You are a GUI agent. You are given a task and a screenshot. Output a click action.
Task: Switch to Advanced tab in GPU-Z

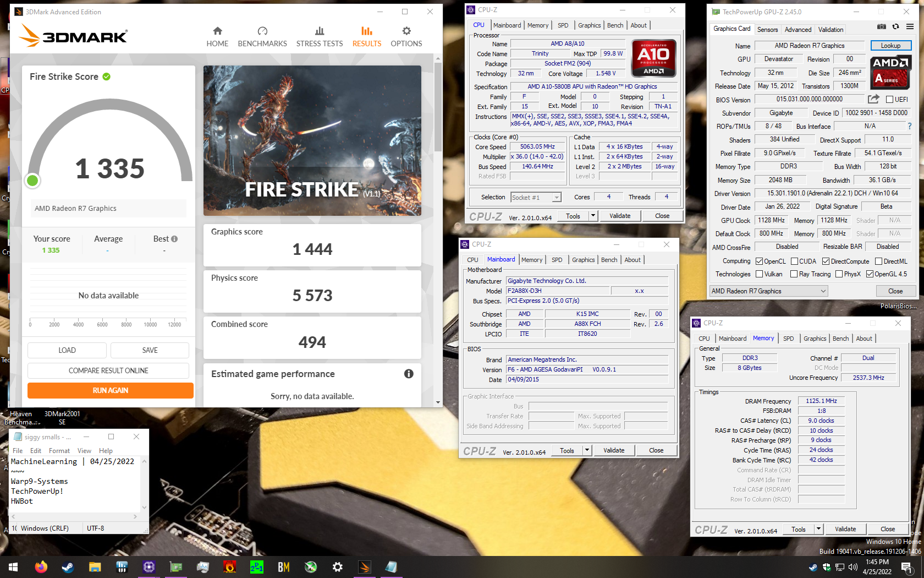[798, 30]
